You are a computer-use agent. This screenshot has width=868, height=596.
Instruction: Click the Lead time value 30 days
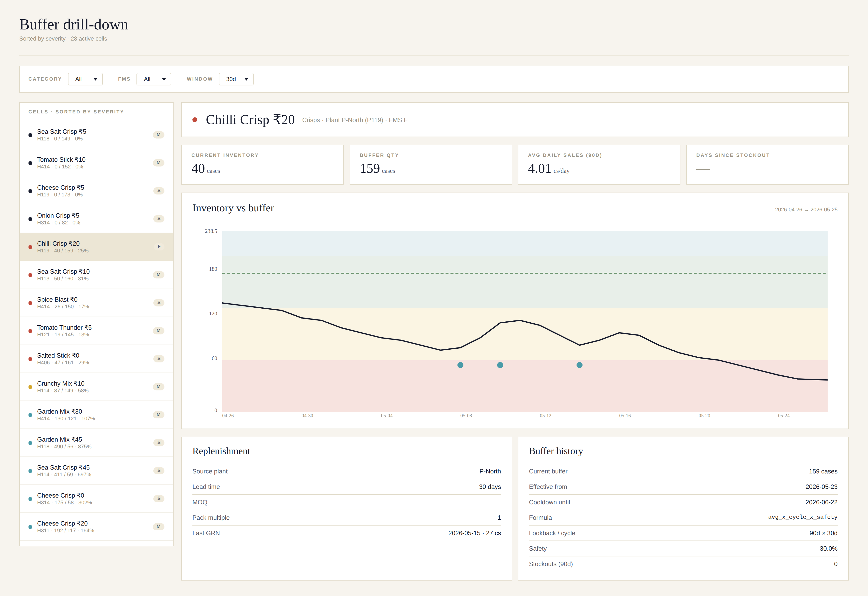pyautogui.click(x=490, y=487)
